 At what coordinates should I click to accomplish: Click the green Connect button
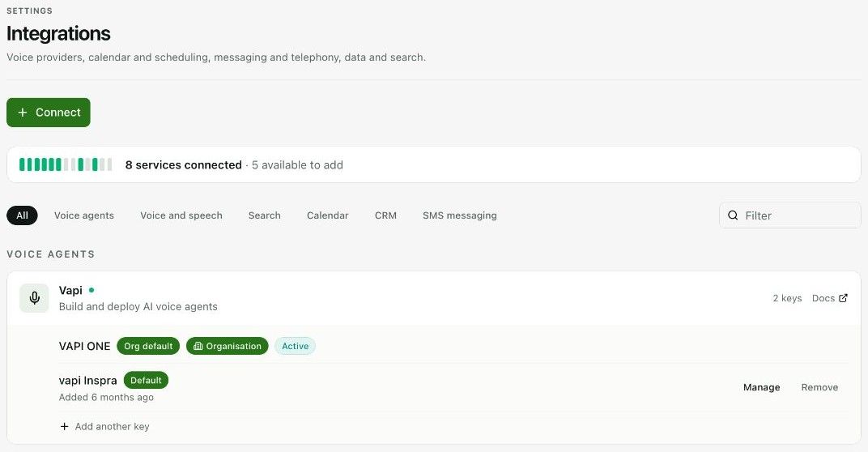(x=48, y=113)
